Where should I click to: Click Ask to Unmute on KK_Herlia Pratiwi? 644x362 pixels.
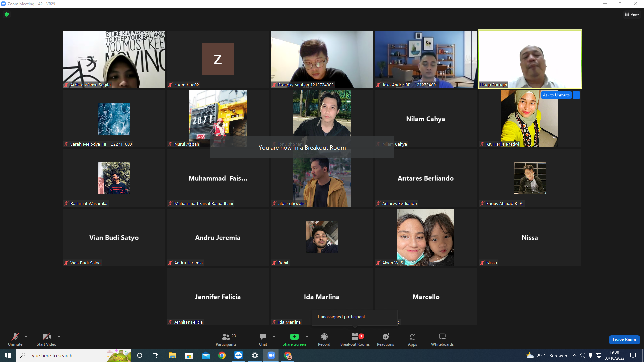pyautogui.click(x=556, y=95)
